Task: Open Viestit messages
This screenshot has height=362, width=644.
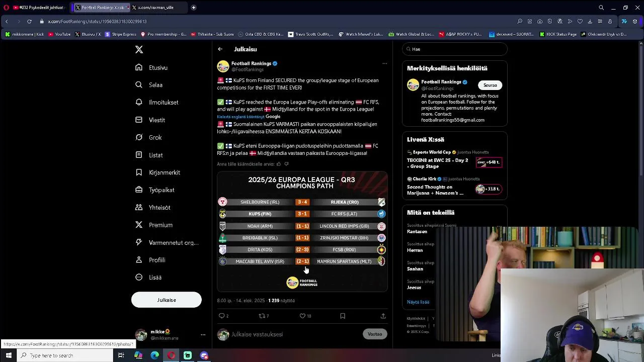Action: coord(150,120)
